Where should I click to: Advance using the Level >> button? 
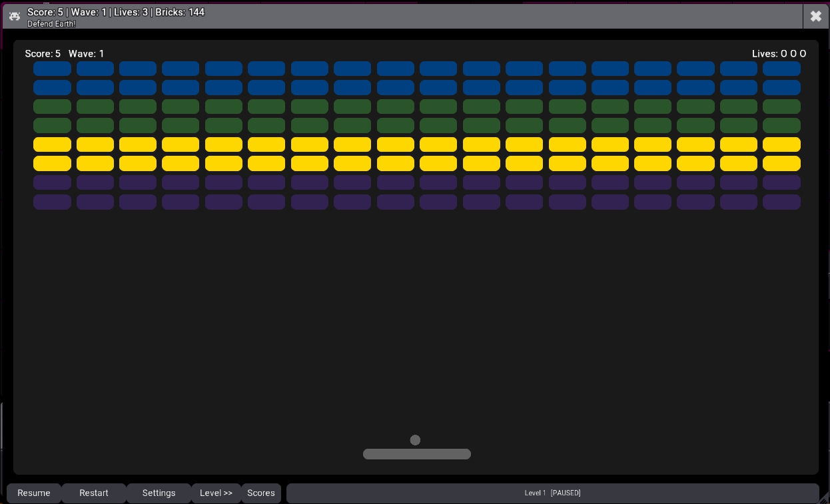point(216,493)
